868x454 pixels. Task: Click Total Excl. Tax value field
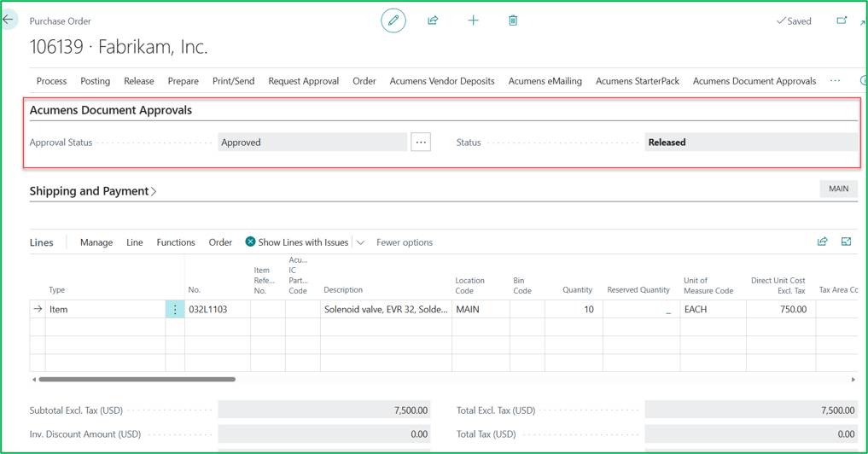click(751, 410)
